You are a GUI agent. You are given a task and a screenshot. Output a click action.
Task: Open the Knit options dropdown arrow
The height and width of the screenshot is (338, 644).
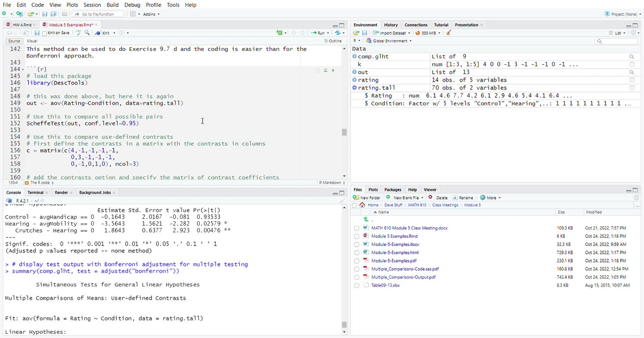(x=114, y=33)
